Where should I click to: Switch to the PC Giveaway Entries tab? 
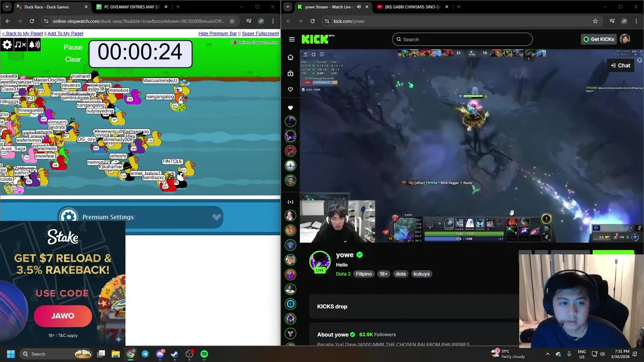tap(131, 7)
